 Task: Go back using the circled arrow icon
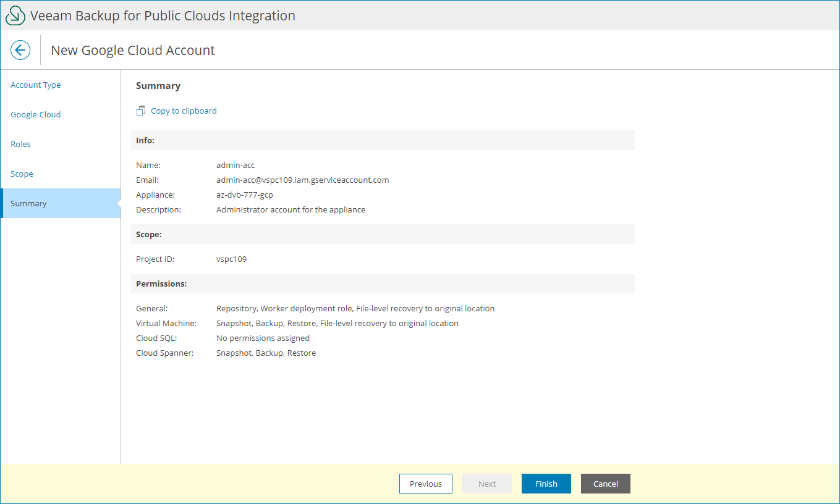20,50
